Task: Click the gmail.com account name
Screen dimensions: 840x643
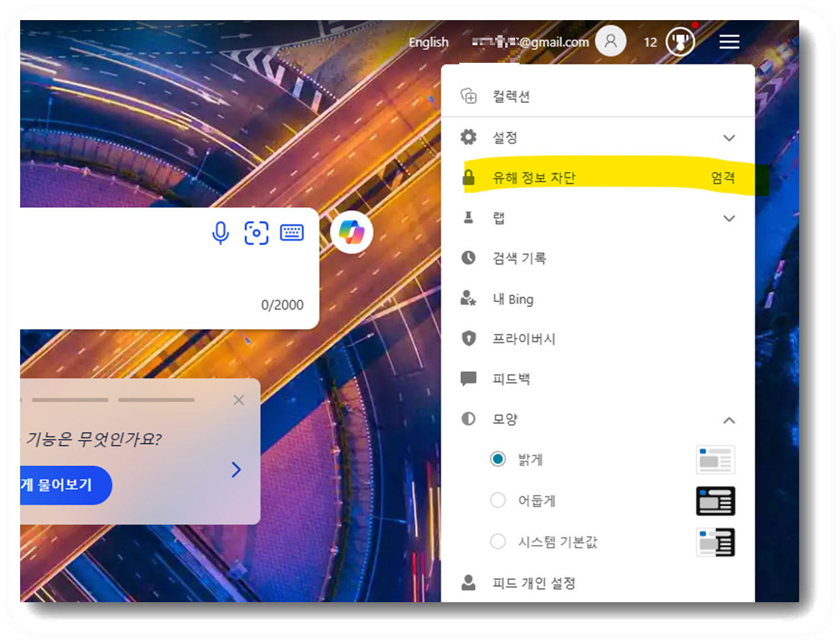Action: [531, 42]
